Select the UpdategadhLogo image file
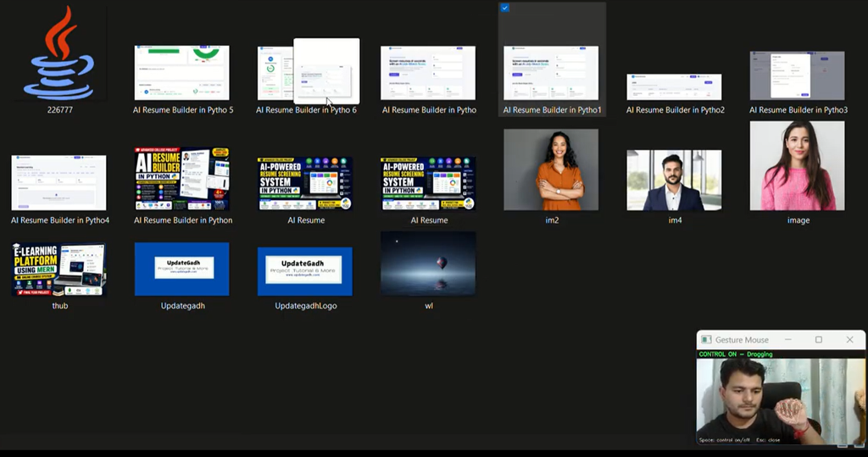The height and width of the screenshot is (457, 868). tap(305, 271)
